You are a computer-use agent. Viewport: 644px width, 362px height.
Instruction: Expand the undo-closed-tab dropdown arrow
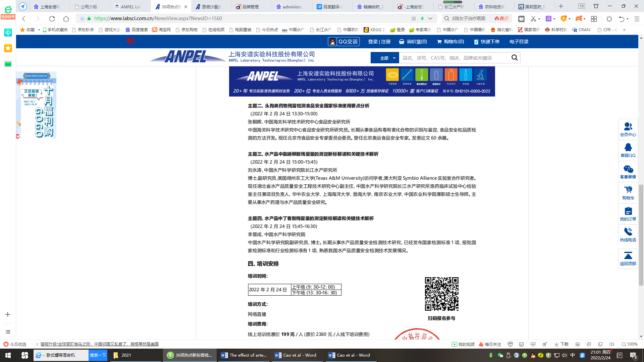coord(627,19)
